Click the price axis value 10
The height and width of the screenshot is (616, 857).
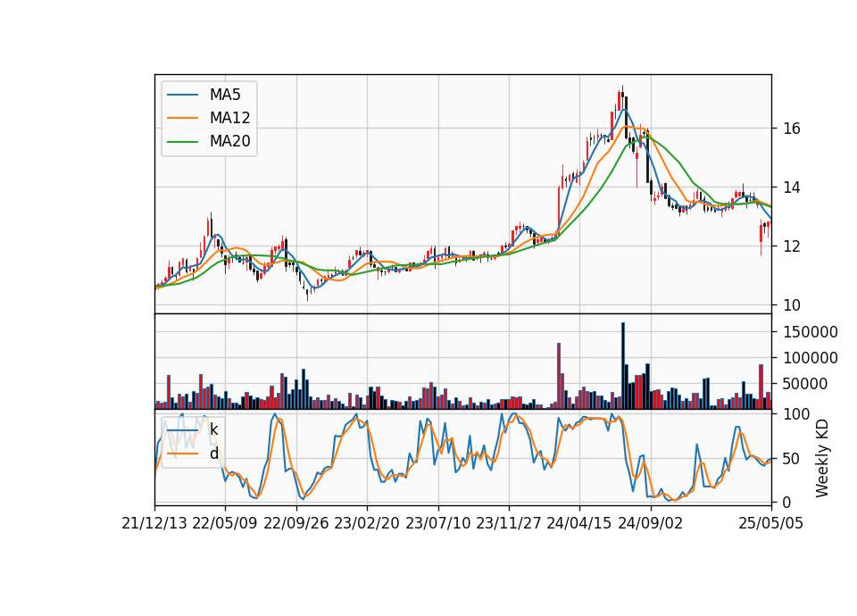point(792,305)
